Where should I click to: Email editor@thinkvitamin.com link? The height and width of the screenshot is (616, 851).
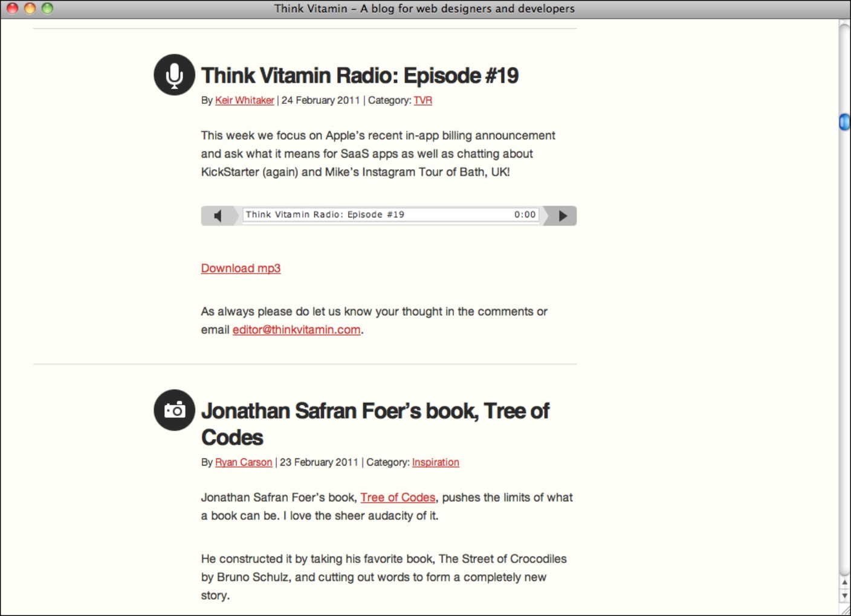[x=297, y=330]
